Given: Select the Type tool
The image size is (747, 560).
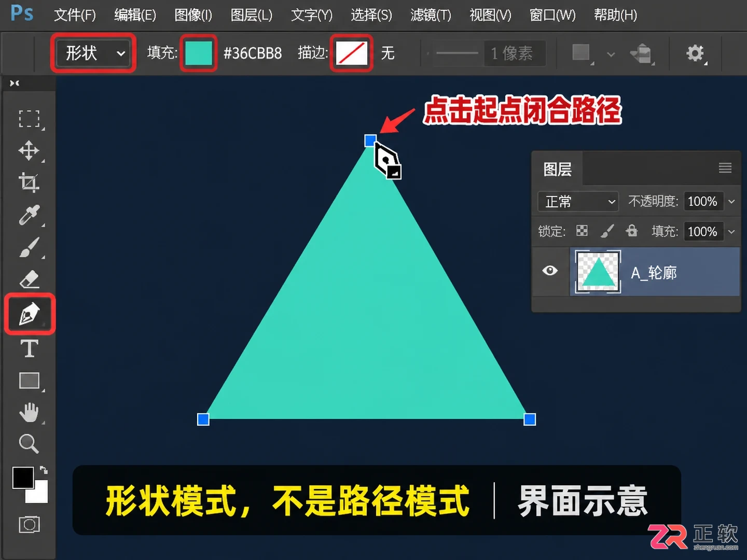Looking at the screenshot, I should (29, 348).
